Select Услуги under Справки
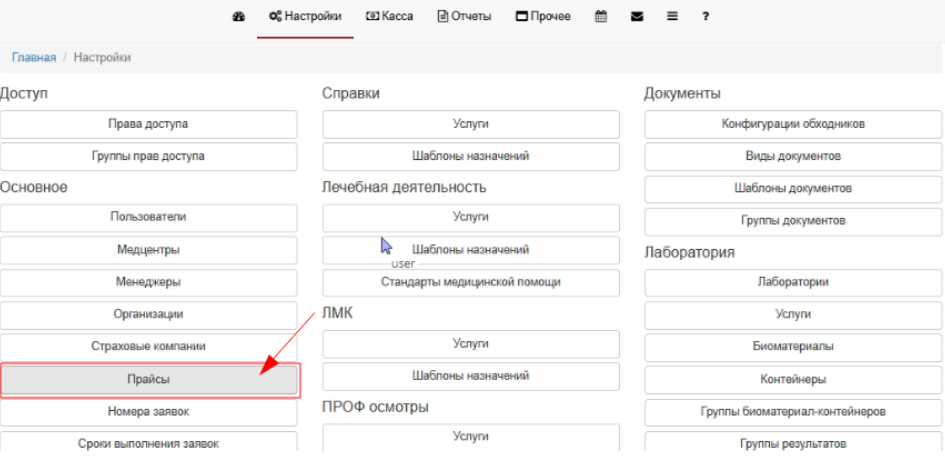 coord(471,124)
